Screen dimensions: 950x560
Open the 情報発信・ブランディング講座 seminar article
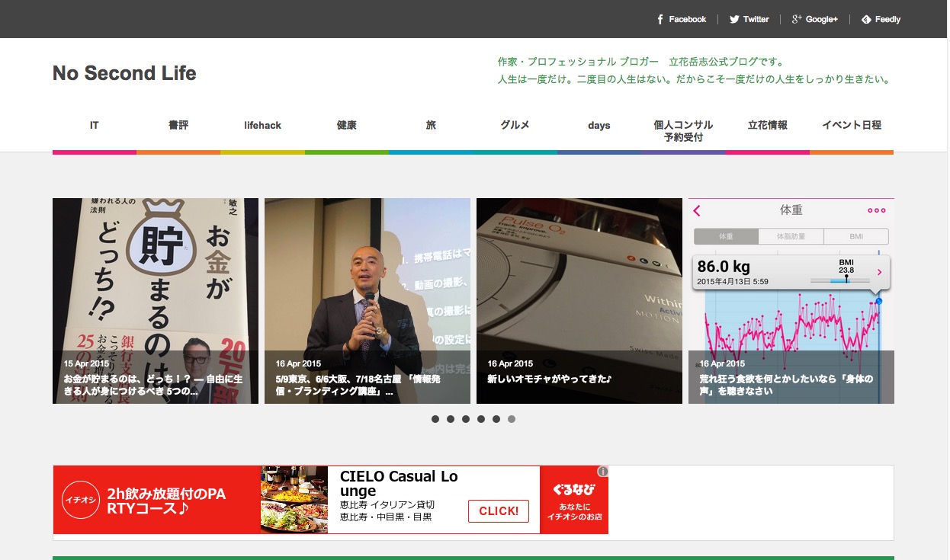[367, 300]
